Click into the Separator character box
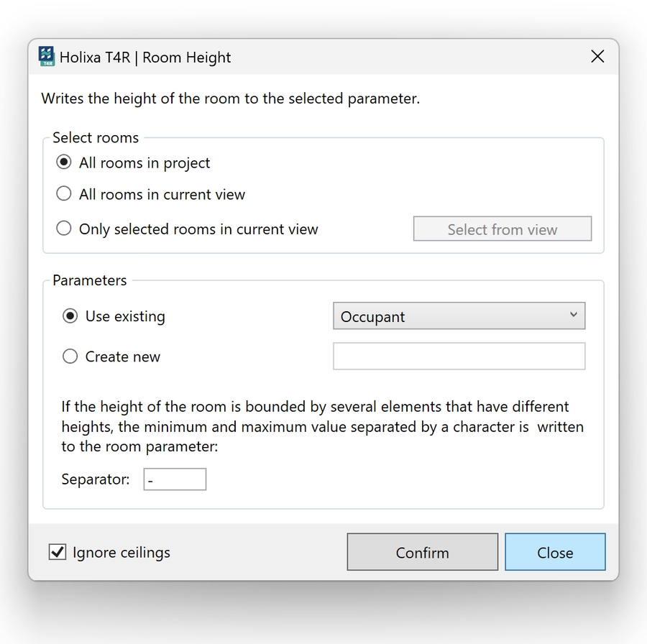This screenshot has height=644, width=647. 175,479
